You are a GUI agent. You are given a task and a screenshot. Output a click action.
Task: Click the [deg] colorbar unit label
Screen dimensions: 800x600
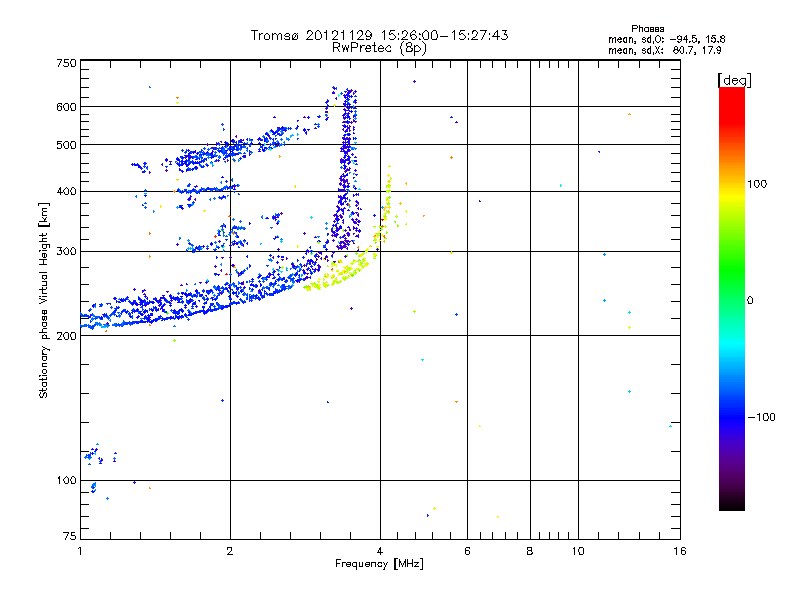tap(734, 80)
